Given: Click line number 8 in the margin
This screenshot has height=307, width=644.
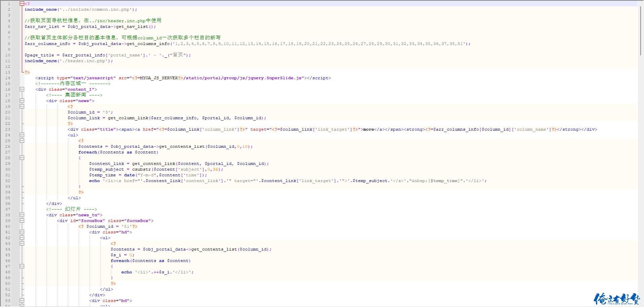Looking at the screenshot, I should (x=9, y=44).
